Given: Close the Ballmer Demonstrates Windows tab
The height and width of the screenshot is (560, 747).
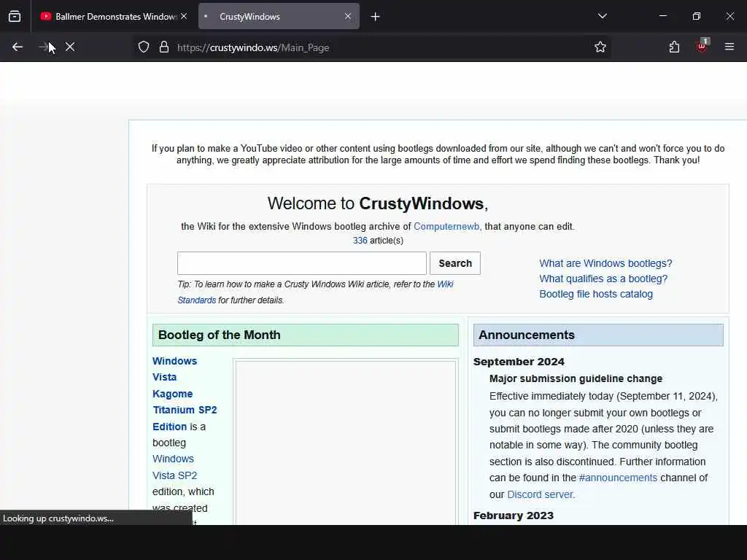Looking at the screenshot, I should (184, 16).
